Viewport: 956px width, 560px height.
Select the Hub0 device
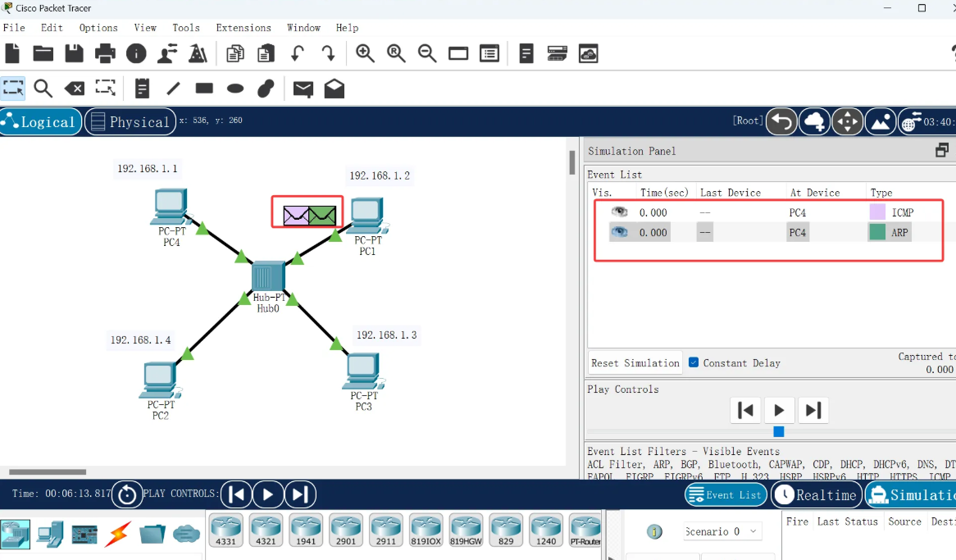click(268, 276)
